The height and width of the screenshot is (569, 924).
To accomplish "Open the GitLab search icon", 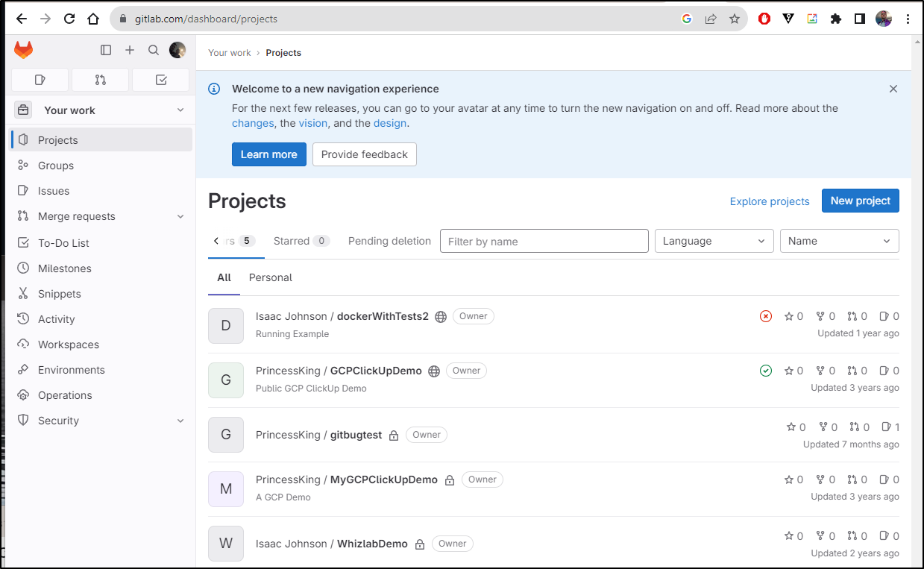I will pos(154,50).
